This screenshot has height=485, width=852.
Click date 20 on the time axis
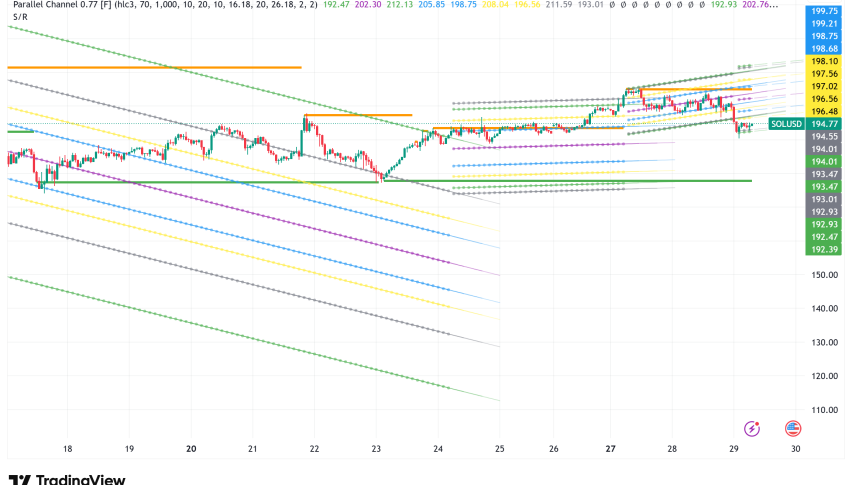coord(191,450)
